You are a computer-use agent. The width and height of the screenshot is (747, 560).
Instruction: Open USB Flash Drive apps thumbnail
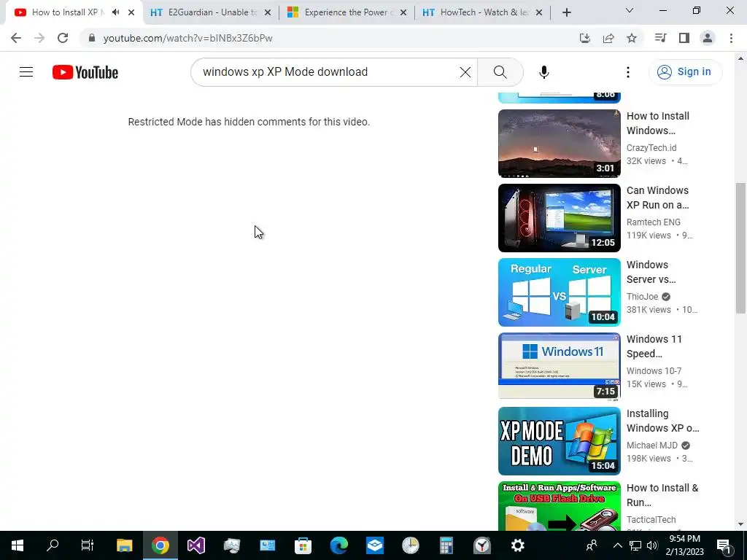pos(560,506)
